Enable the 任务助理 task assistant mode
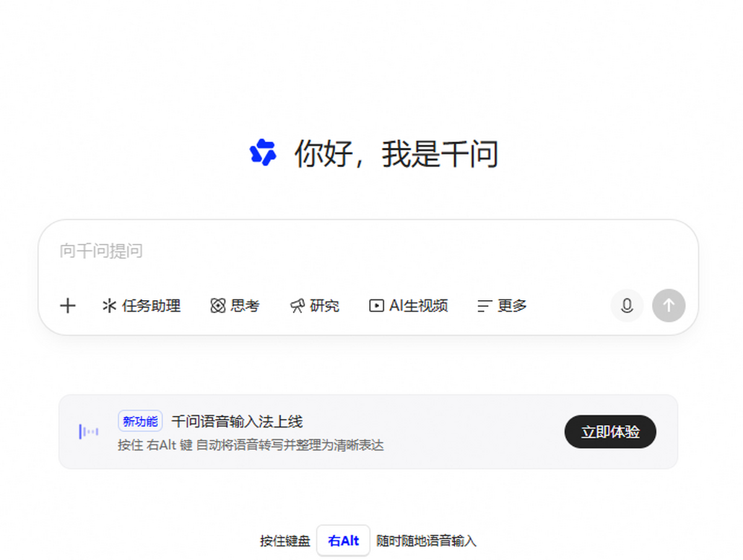This screenshot has height=560, width=743. click(141, 306)
